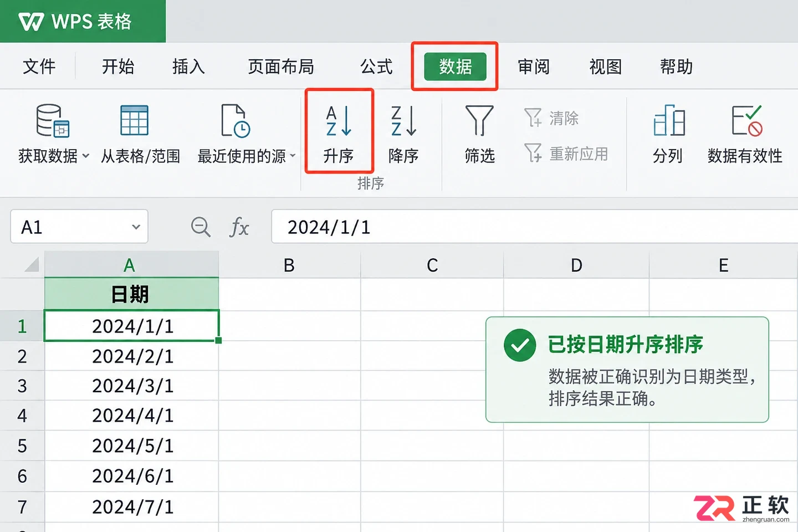
Task: Click the 重新应用 filter icon
Action: pos(533,153)
